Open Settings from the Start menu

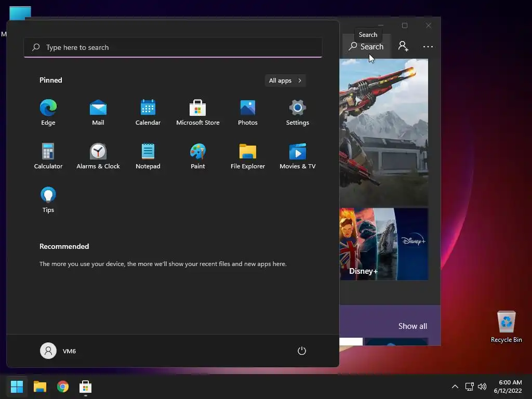click(298, 113)
